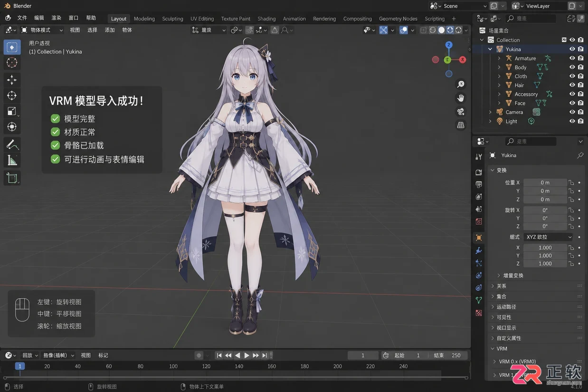
Task: Click the pan view hand icon
Action: pos(461,98)
